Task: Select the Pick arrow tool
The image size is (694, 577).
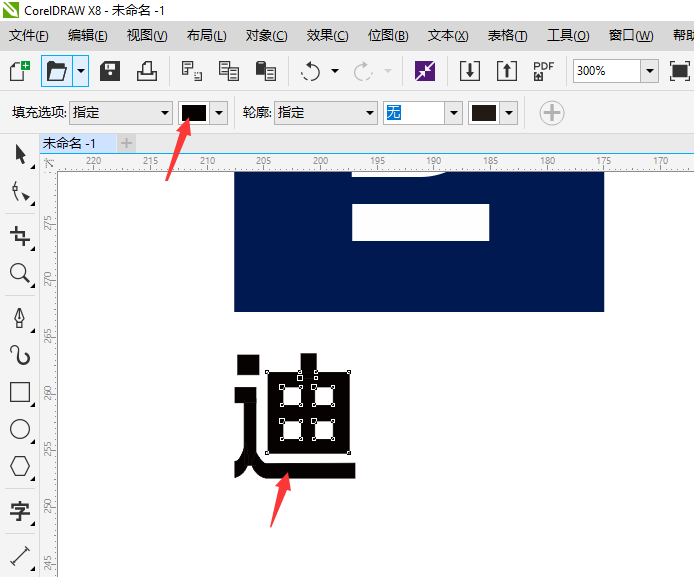Action: tap(20, 154)
